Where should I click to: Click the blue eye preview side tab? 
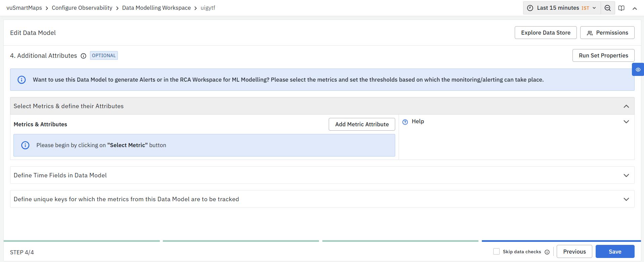coord(638,70)
